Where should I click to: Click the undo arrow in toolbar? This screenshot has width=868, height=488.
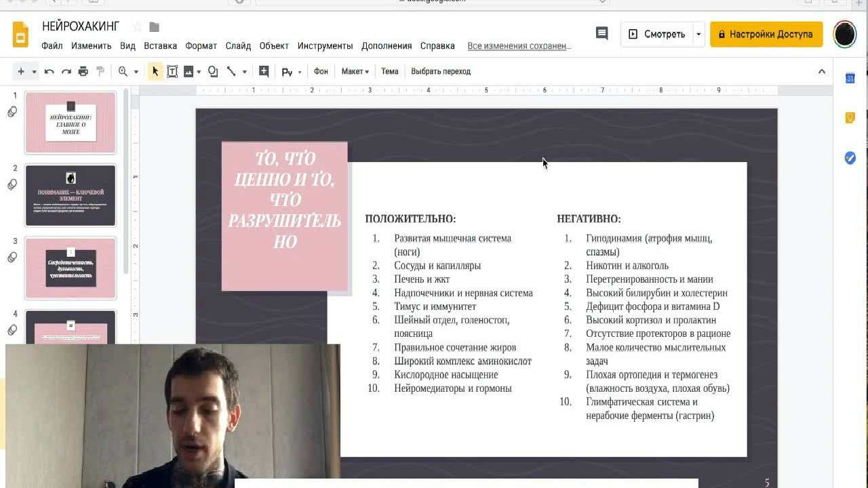pyautogui.click(x=49, y=71)
